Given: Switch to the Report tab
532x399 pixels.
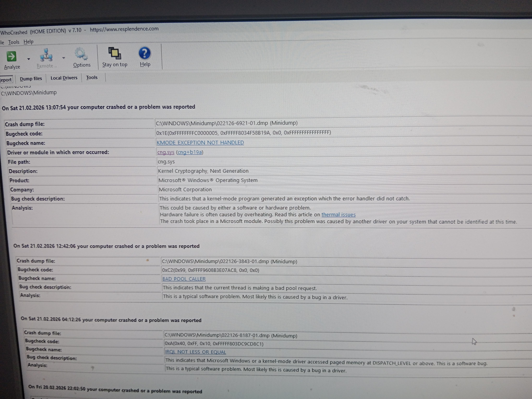Looking at the screenshot, I should tap(6, 80).
